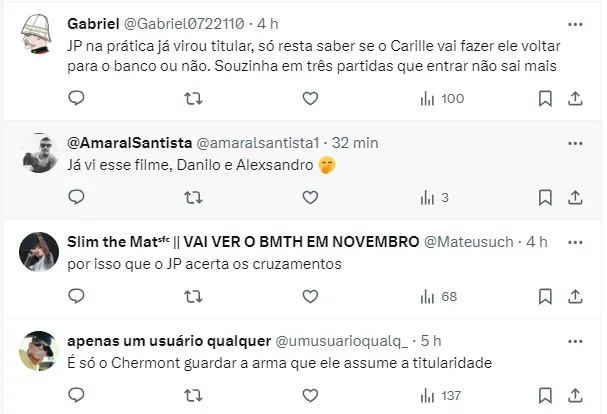Like AmaralSantista's tweet
The image size is (607, 414).
pyautogui.click(x=310, y=197)
